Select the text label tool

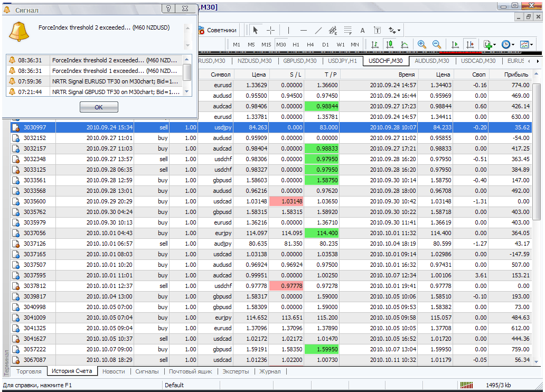pos(378,31)
